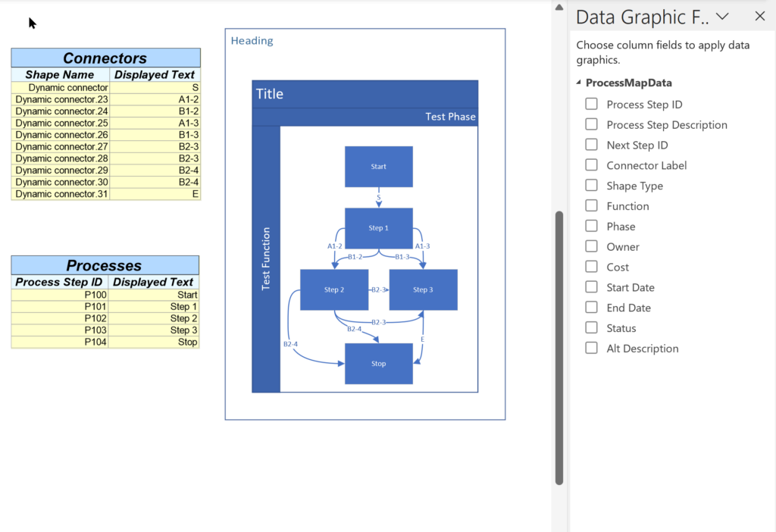This screenshot has width=776, height=532.
Task: Close the Data Graphic Fields panel
Action: 760,16
